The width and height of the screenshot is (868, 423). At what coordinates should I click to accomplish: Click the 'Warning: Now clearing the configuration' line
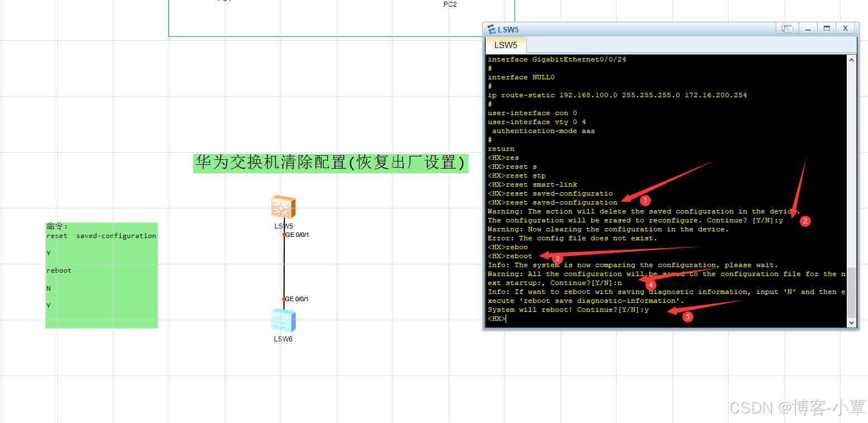point(608,229)
